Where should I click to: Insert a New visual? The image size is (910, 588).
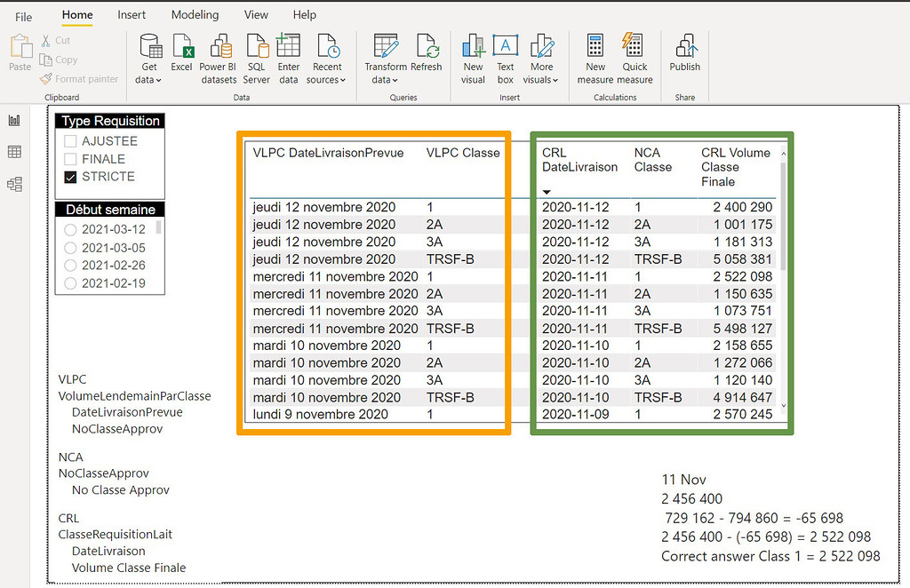coord(473,56)
